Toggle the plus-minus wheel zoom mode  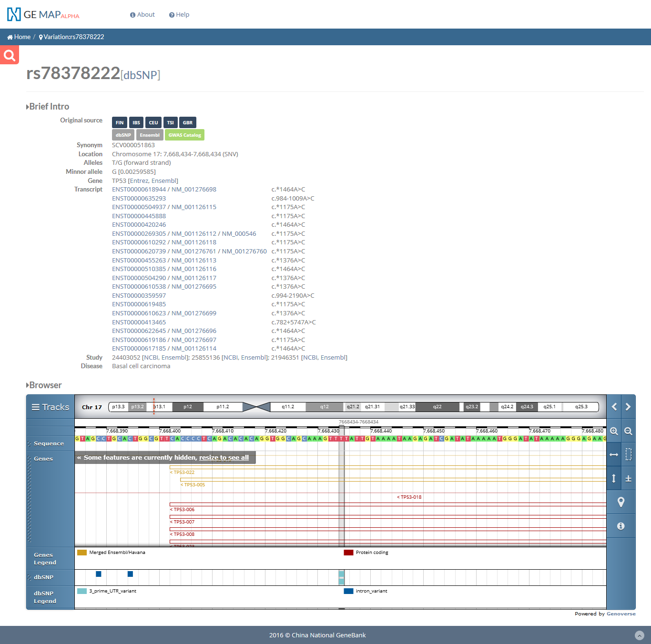628,478
